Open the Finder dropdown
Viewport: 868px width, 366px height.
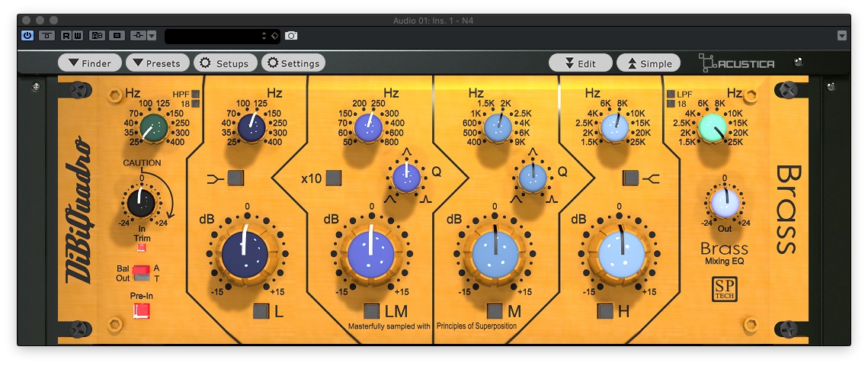click(91, 63)
